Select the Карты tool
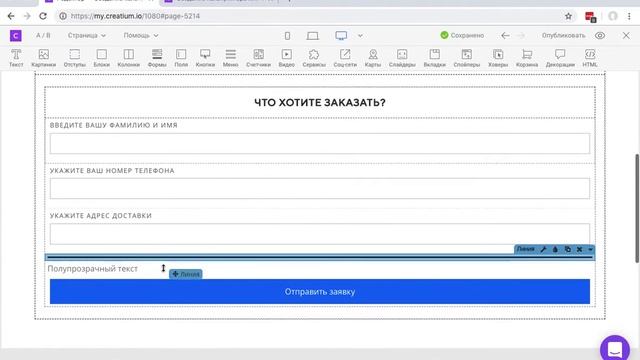The image size is (640, 360). 373,58
